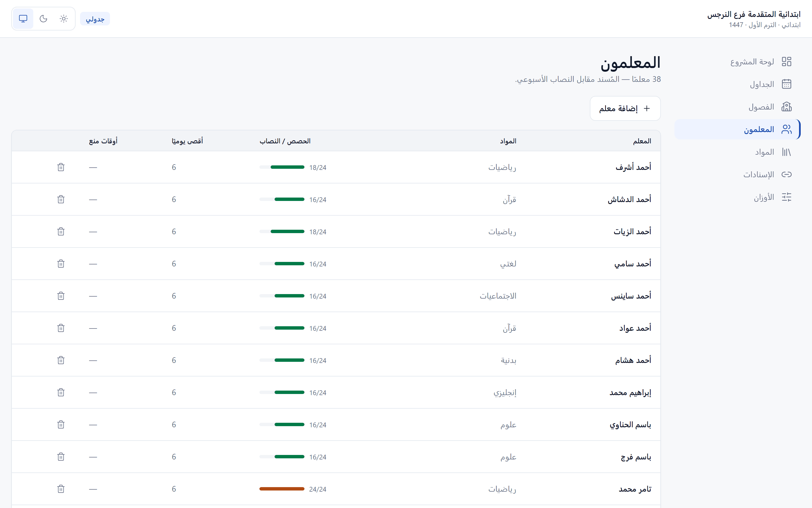Viewport: 812px width, 508px height.
Task: Click the load progress bar for أحمد أشرف
Action: point(282,167)
